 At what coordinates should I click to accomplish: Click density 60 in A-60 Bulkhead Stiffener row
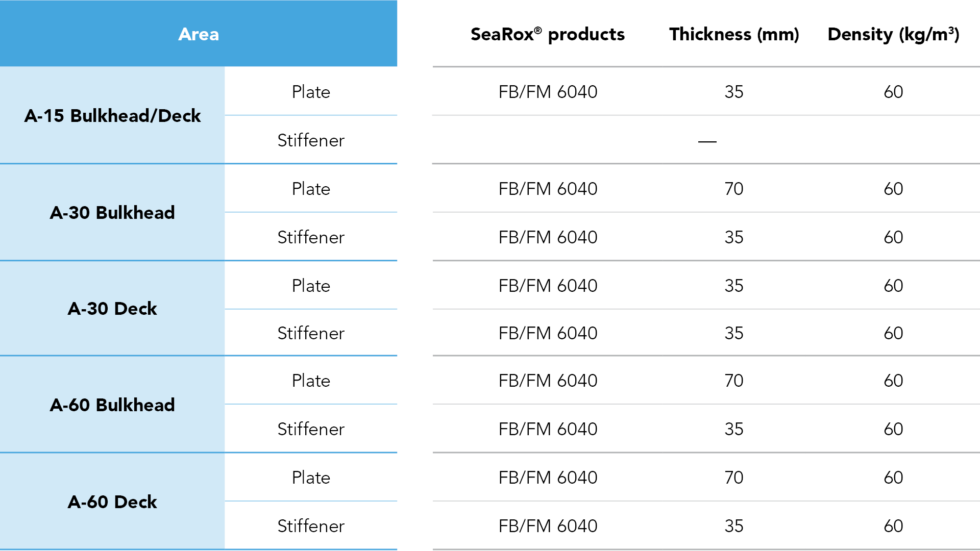pyautogui.click(x=893, y=429)
